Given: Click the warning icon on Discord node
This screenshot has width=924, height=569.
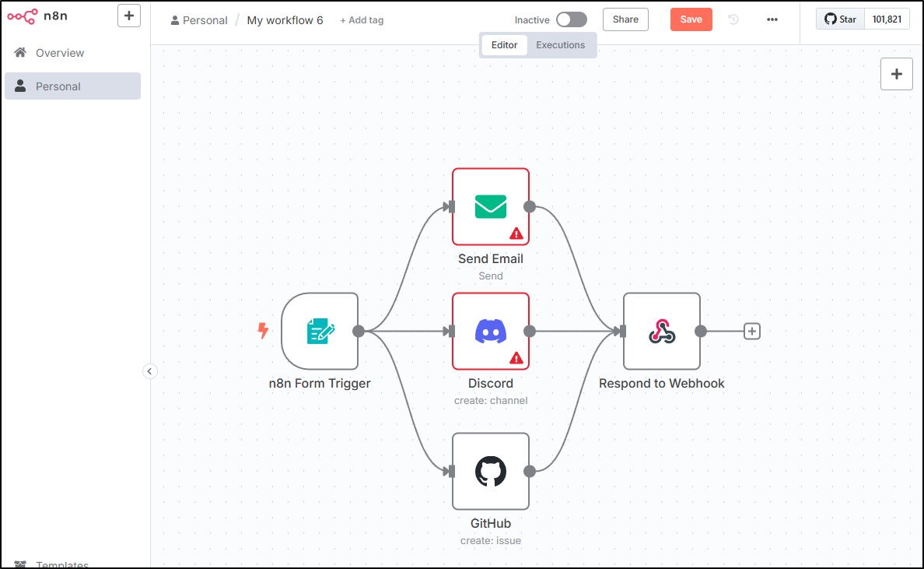Looking at the screenshot, I should click(x=516, y=358).
